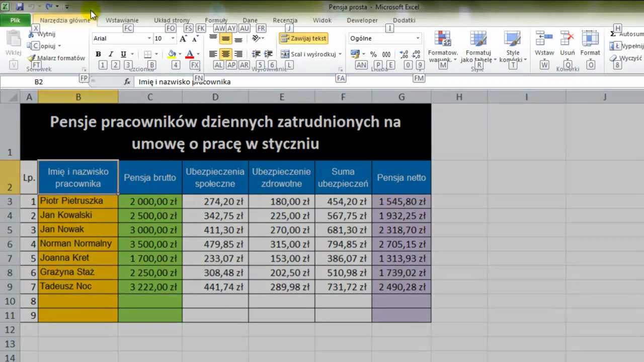Open Customize Quick Access Toolbar arrow
644x362 pixels.
click(x=66, y=7)
